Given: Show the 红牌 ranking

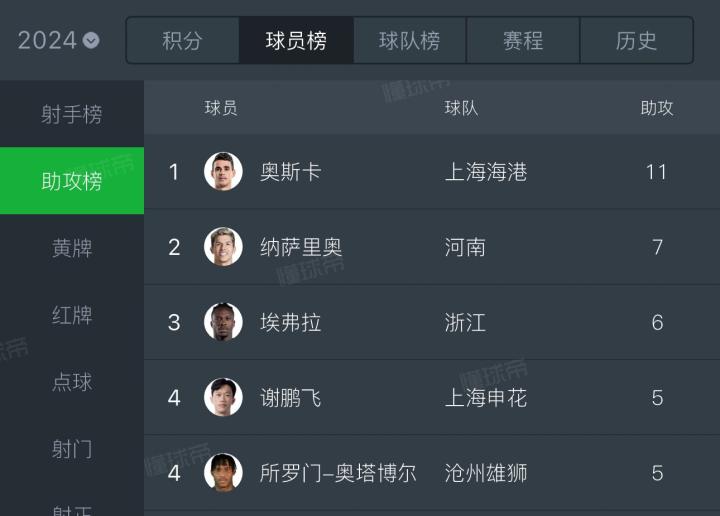Looking at the screenshot, I should (x=72, y=315).
